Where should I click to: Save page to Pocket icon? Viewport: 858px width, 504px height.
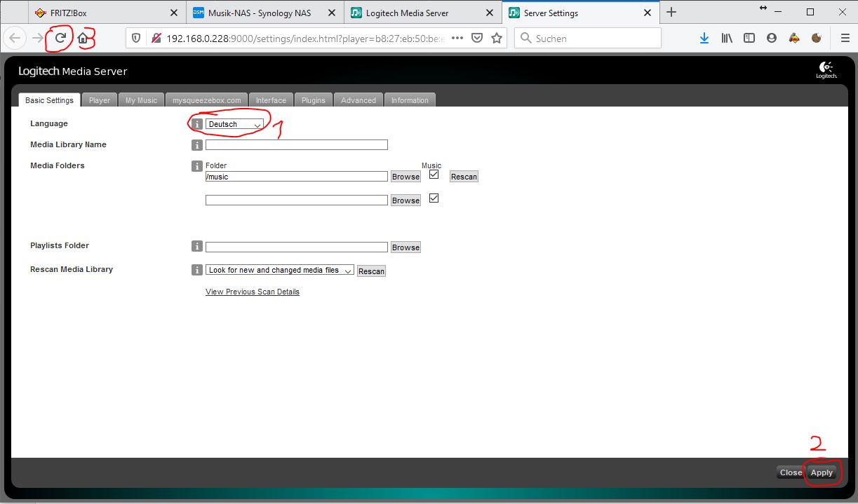[477, 39]
